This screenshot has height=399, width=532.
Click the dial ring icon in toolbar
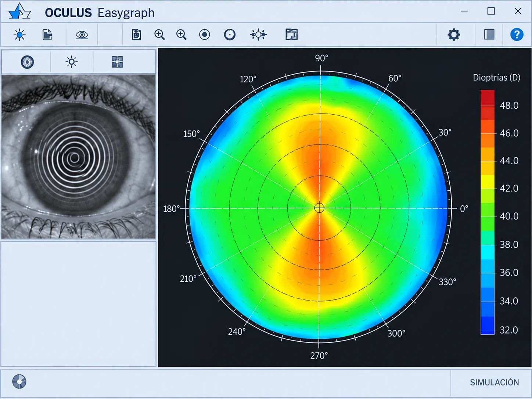230,35
